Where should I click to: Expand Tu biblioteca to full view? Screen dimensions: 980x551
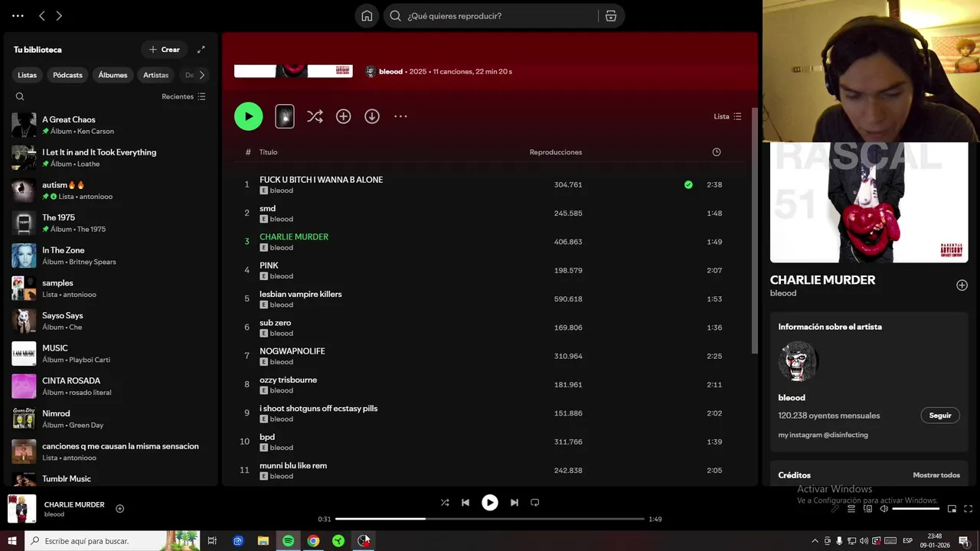[x=201, y=50]
